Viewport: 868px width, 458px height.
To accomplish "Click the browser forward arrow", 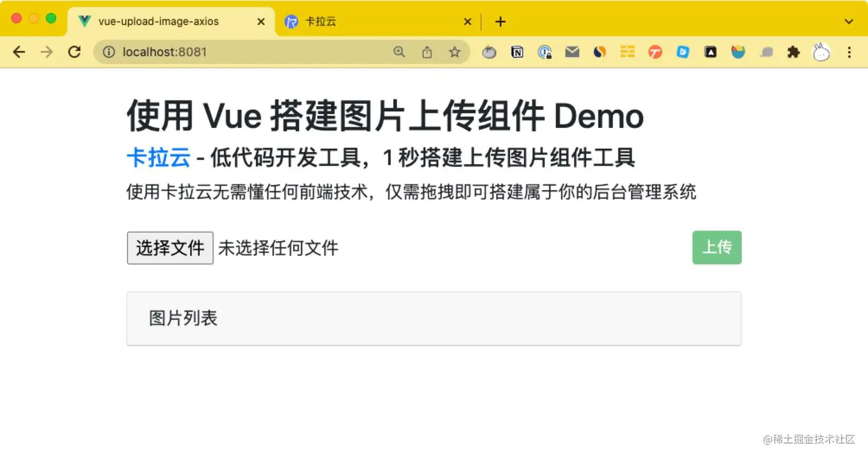I will click(x=46, y=52).
